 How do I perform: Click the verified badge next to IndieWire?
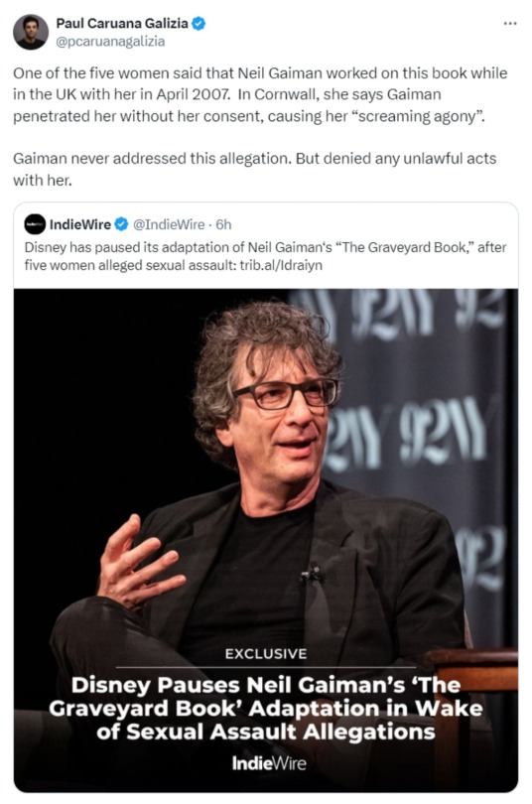121,224
